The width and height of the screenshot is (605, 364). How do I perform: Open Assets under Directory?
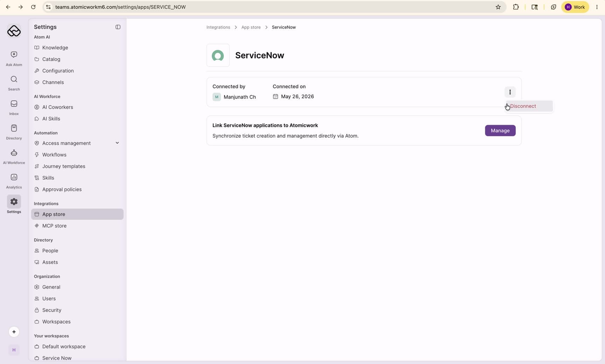(x=77, y=262)
